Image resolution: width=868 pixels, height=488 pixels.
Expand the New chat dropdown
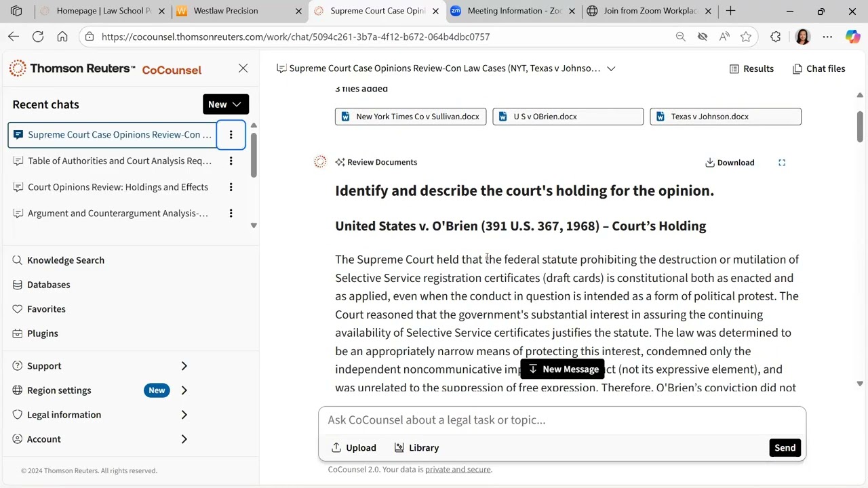pyautogui.click(x=226, y=104)
